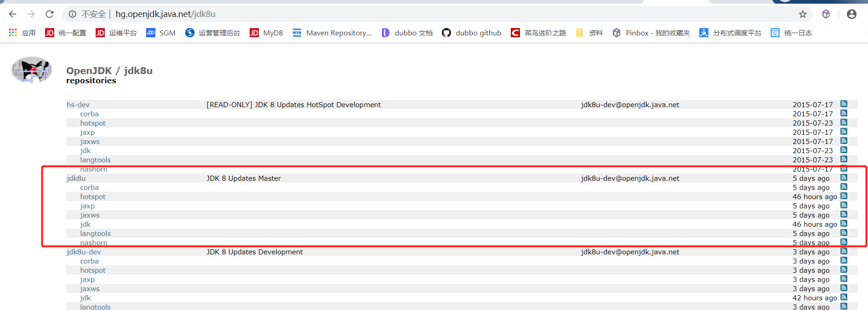Open hotspot under hs-dev
868x310 pixels.
click(x=93, y=123)
